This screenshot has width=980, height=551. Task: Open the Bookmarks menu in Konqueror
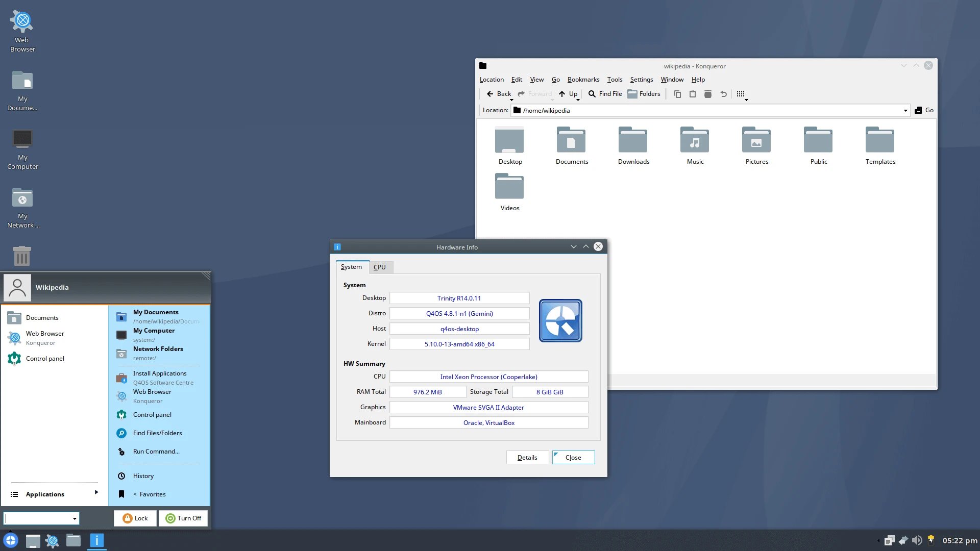(583, 80)
